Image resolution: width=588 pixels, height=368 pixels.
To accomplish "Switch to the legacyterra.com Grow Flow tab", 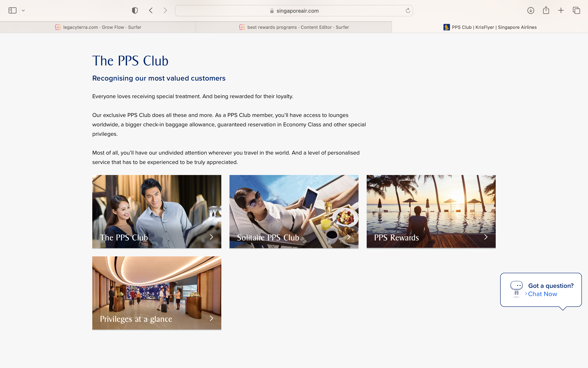I will (x=98, y=27).
